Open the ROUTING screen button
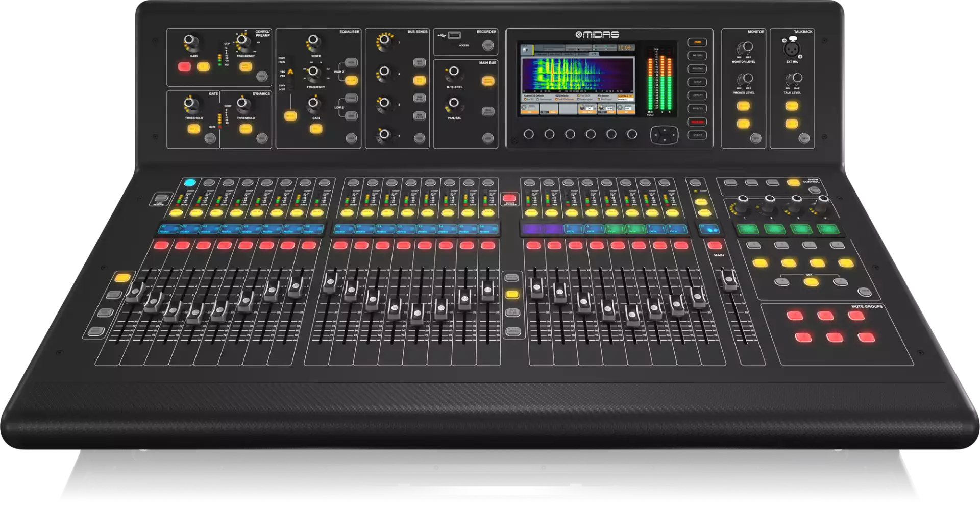 tap(697, 69)
